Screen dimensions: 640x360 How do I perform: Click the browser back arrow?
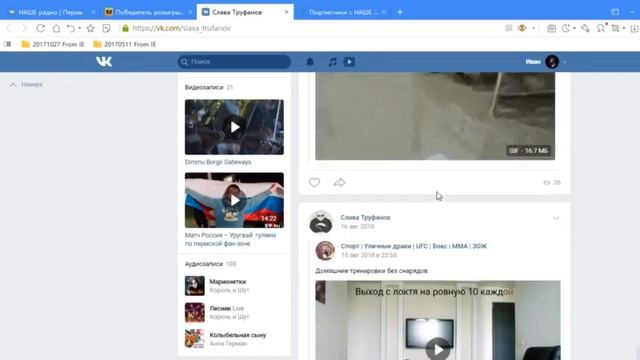point(9,28)
